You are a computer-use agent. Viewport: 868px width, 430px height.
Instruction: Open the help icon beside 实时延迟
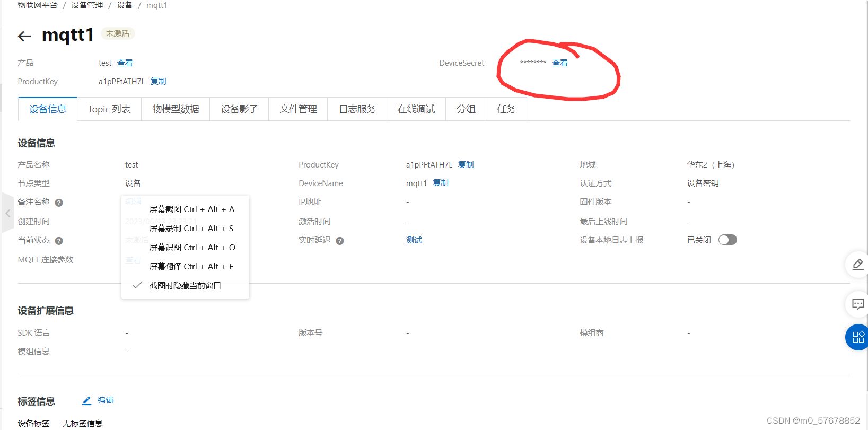(340, 241)
